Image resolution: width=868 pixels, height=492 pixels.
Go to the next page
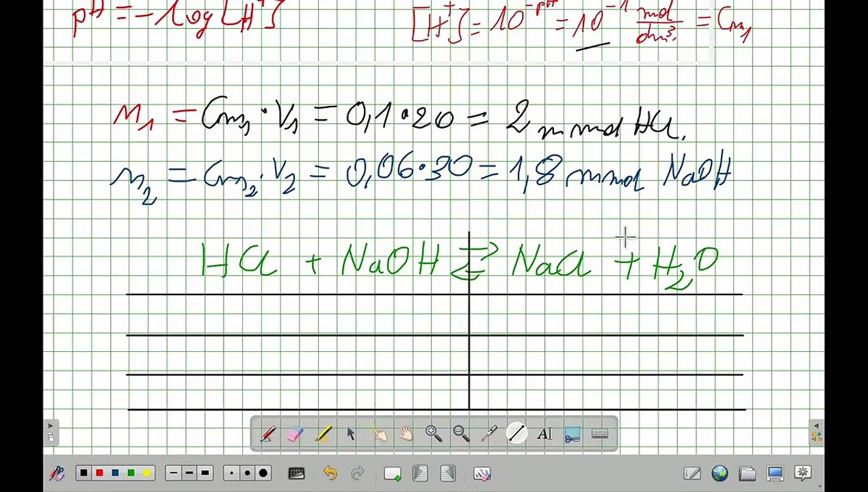[448, 473]
